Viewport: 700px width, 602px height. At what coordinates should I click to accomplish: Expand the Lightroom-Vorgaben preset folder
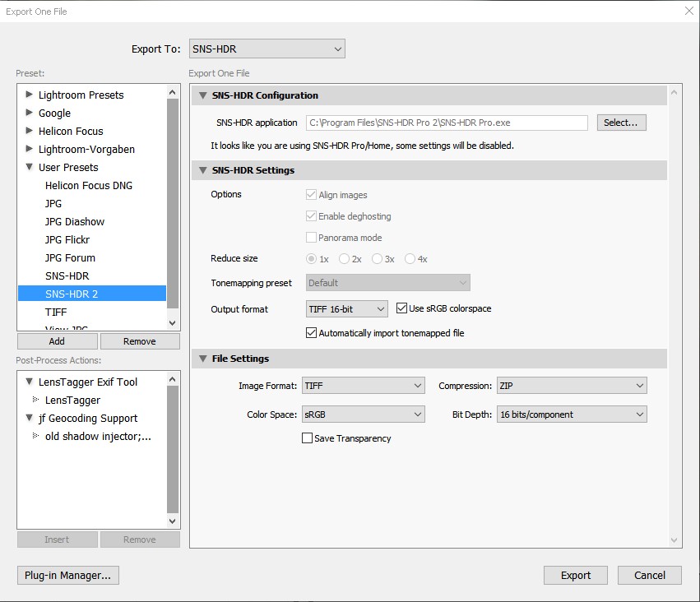[x=30, y=149]
